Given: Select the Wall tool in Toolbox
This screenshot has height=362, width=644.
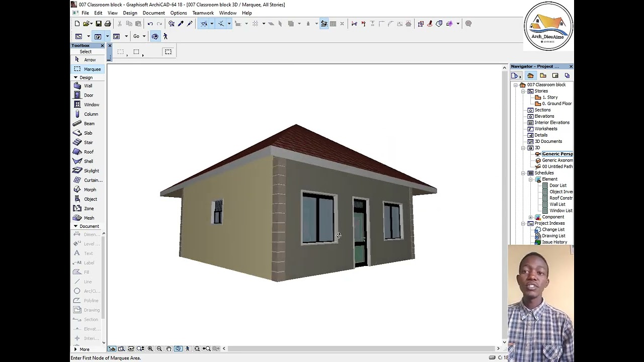Looking at the screenshot, I should point(88,86).
